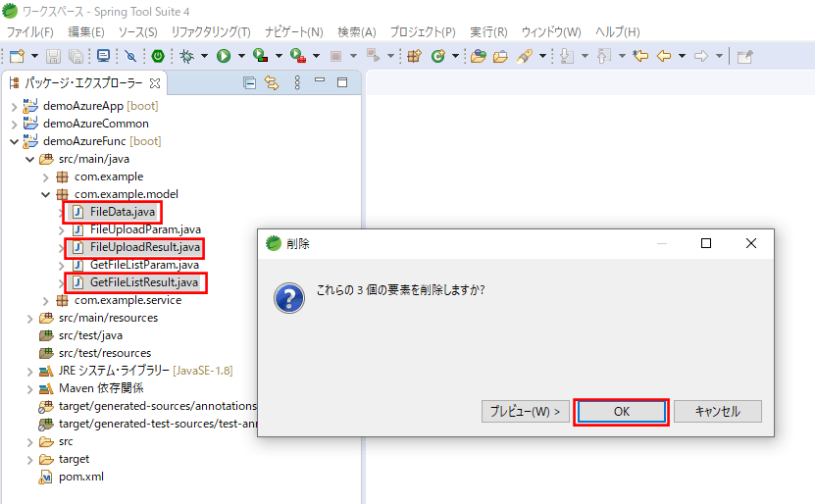Click the New file wizard icon

pos(17,56)
